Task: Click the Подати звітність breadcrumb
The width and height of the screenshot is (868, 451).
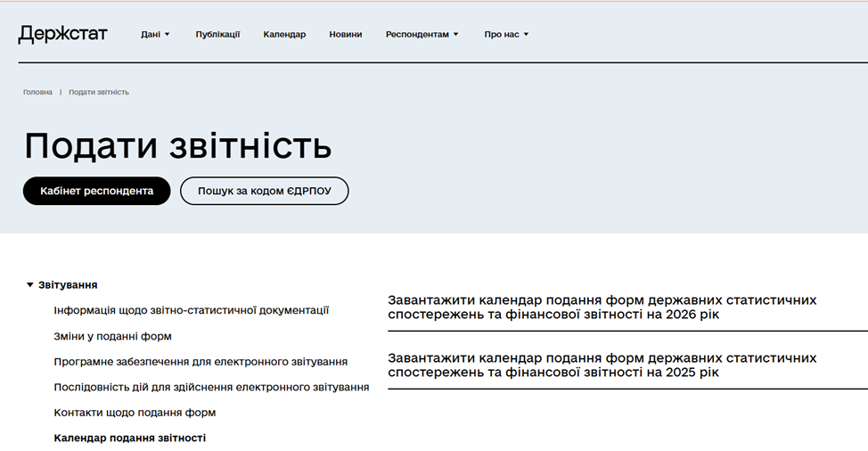Action: coord(99,93)
